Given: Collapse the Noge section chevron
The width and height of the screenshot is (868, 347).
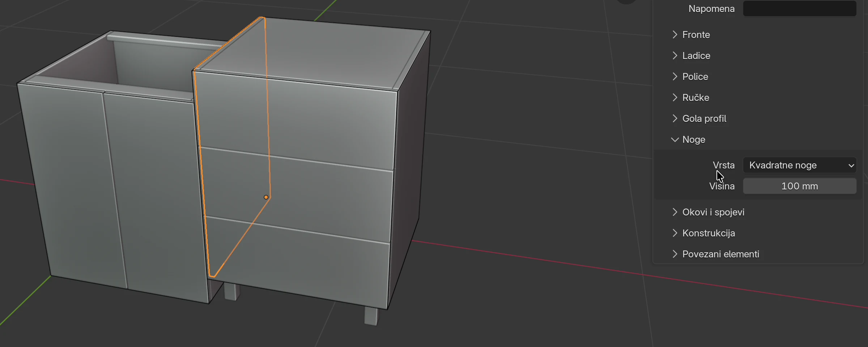Looking at the screenshot, I should [x=675, y=140].
